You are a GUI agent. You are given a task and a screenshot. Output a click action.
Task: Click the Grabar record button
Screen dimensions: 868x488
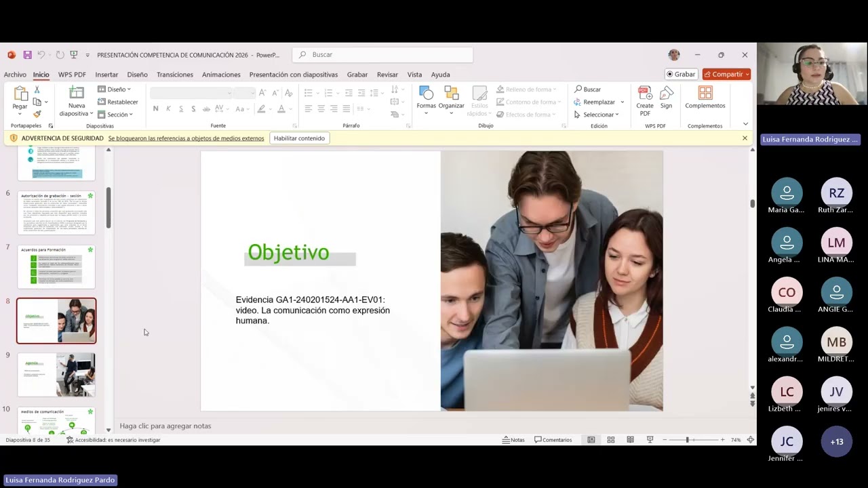(681, 74)
